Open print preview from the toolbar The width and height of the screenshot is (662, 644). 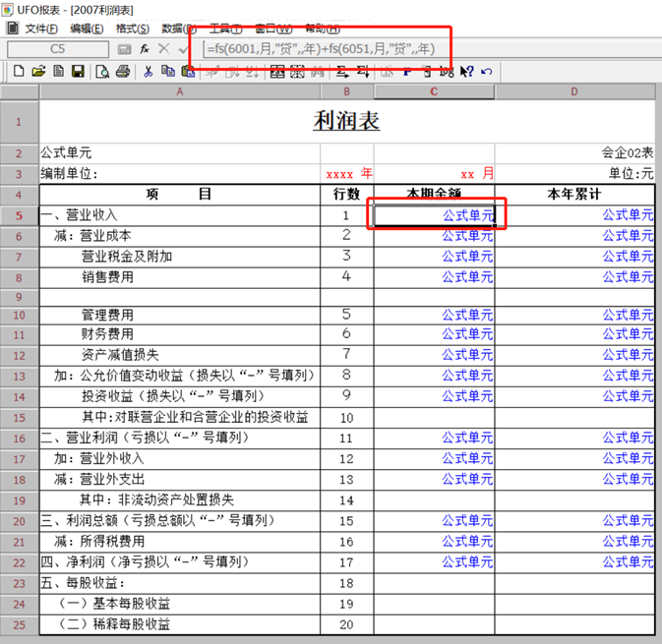[x=102, y=72]
